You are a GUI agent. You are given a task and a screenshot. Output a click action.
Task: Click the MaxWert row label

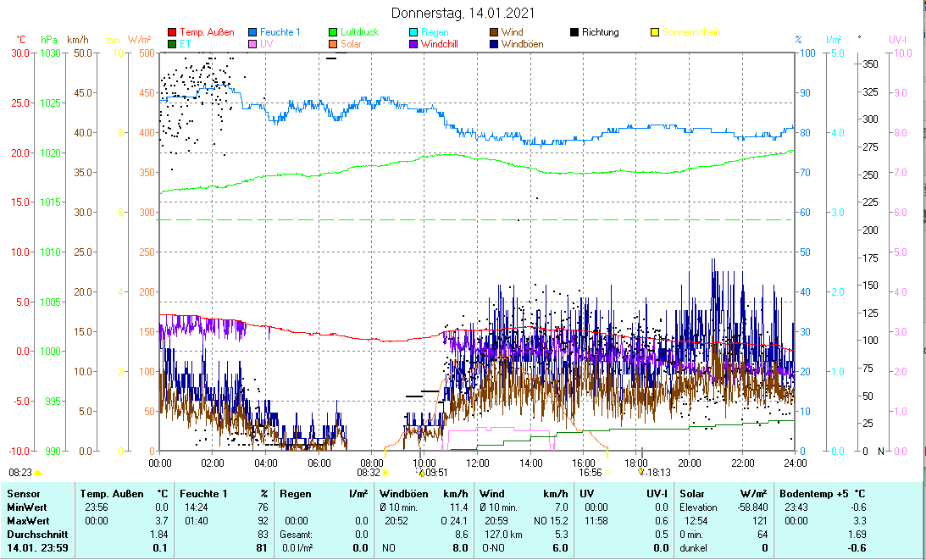point(29,521)
